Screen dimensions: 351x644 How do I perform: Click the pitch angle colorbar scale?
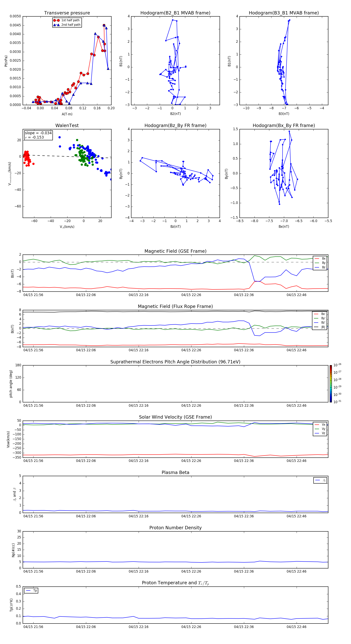click(x=331, y=384)
